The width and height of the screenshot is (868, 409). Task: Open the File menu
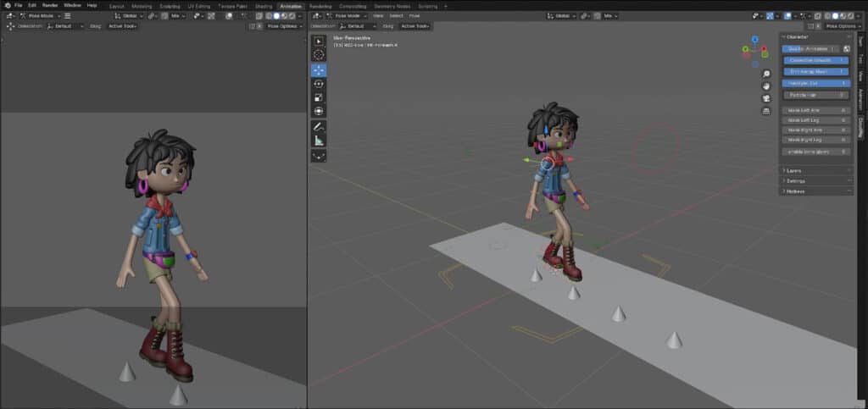(x=19, y=5)
